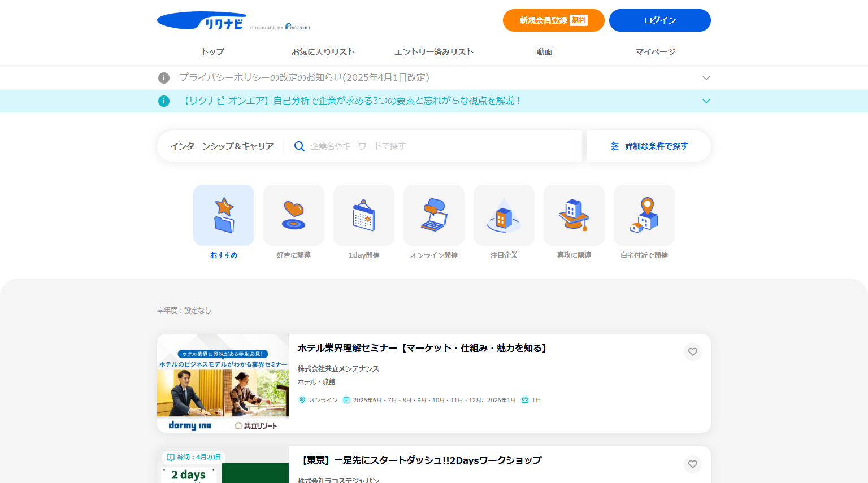This screenshot has height=483, width=868.
Task: Click the オンライン開催 tab label
Action: pos(434,255)
